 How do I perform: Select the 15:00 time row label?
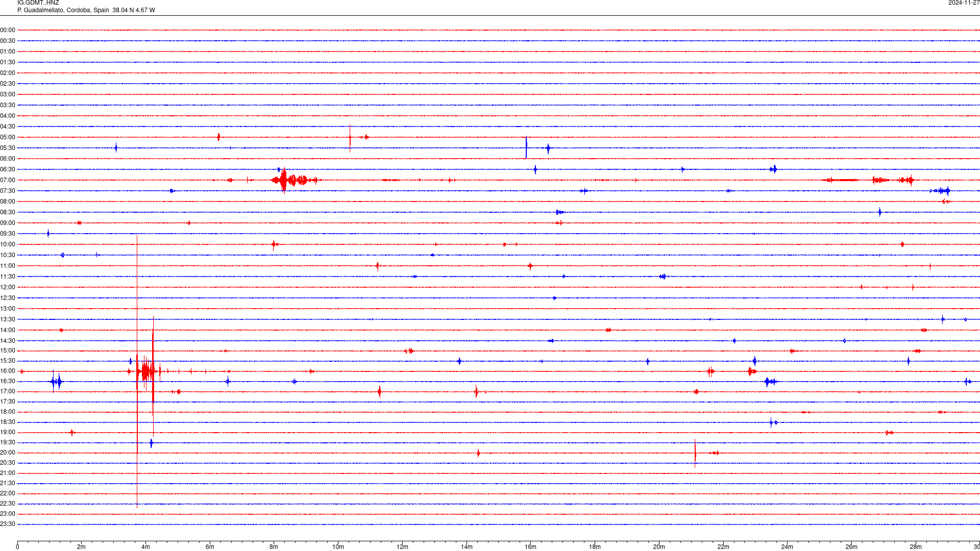coord(8,350)
